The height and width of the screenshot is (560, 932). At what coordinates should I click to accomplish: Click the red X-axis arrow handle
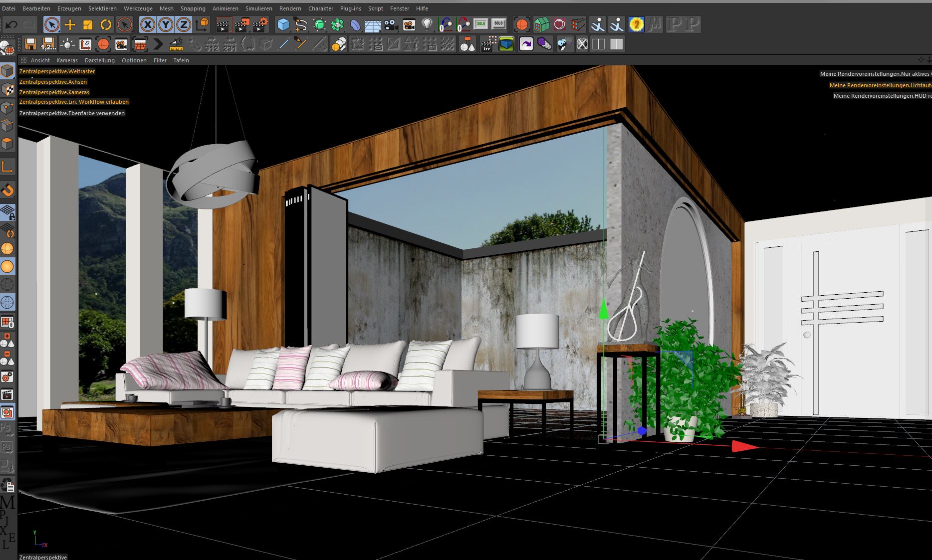coord(743,446)
